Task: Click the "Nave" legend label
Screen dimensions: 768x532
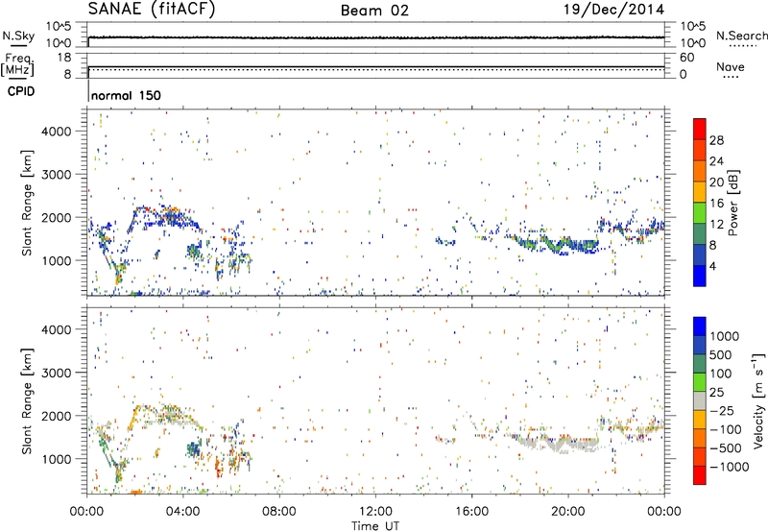Action: [x=731, y=67]
